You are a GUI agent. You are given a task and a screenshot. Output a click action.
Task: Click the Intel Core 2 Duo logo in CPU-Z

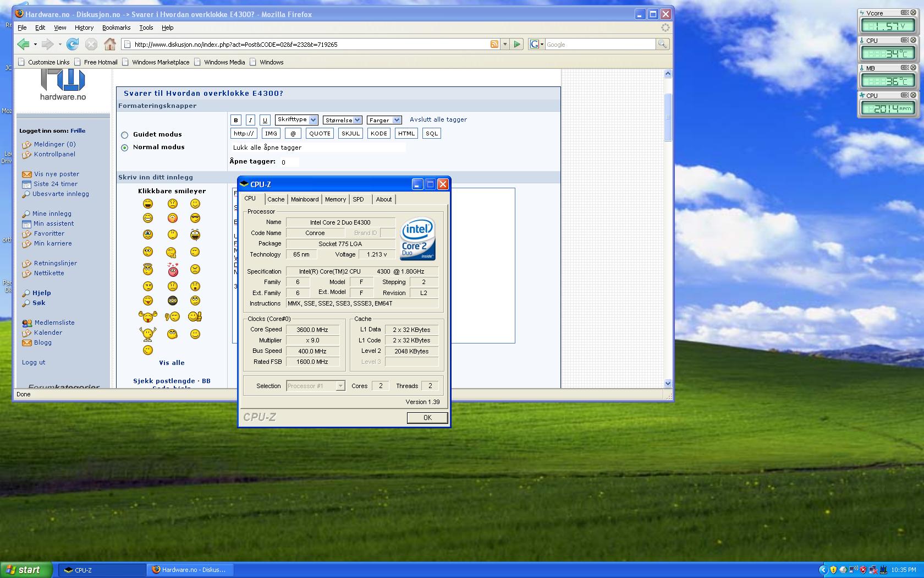418,239
